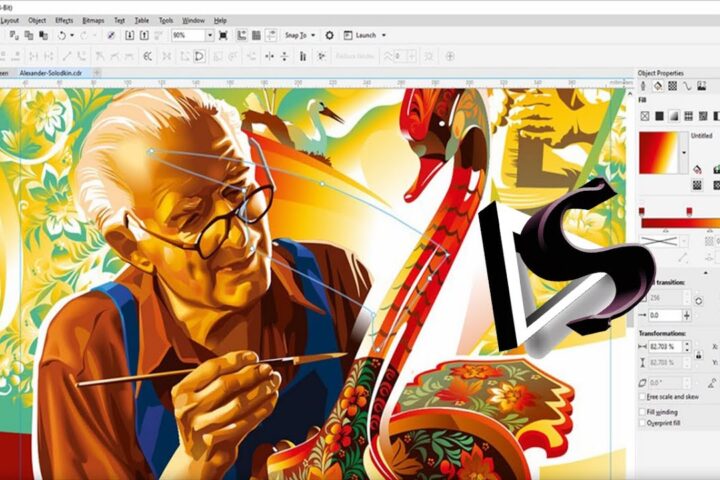Toggle the lock aspect ratio padlock
This screenshot has height=480, width=720.
click(698, 355)
